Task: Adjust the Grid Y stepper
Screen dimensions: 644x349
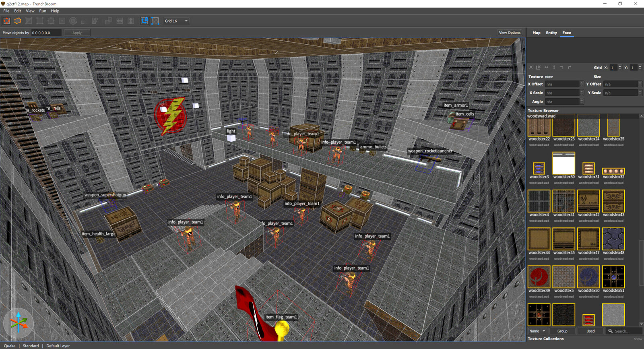Action: coord(640,68)
